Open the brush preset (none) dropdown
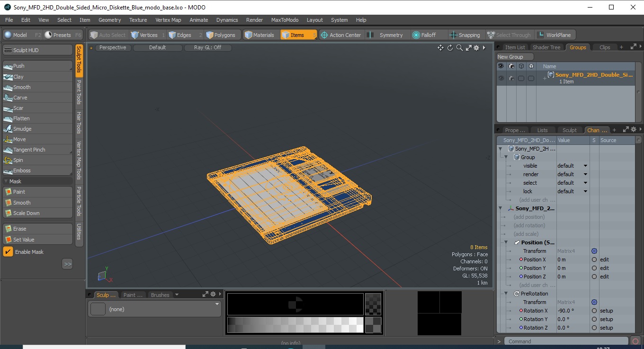This screenshot has height=349, width=644. [x=154, y=309]
